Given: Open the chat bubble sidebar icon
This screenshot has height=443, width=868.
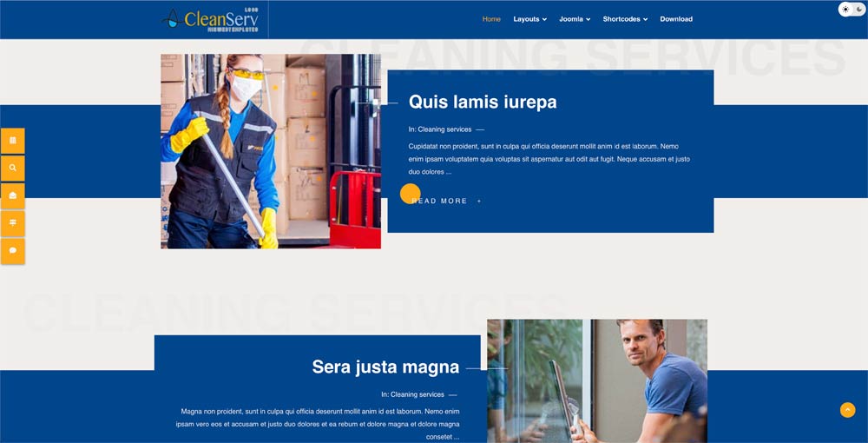Looking at the screenshot, I should pos(13,251).
